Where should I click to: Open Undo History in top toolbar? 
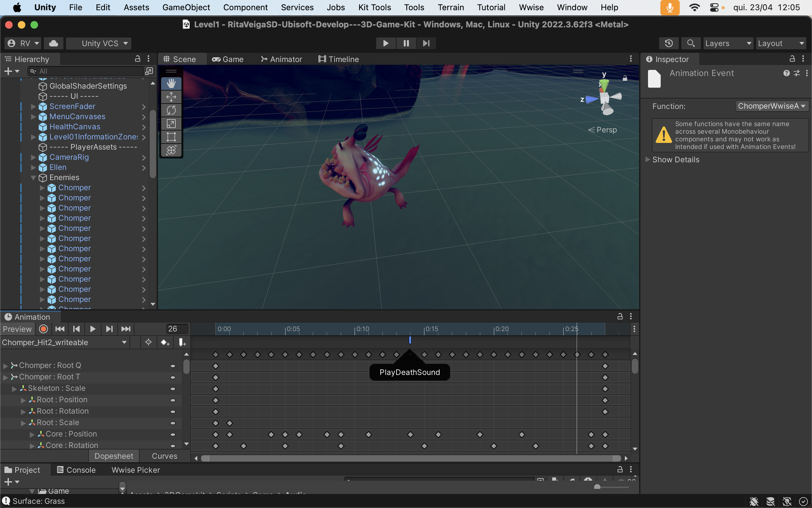[668, 43]
